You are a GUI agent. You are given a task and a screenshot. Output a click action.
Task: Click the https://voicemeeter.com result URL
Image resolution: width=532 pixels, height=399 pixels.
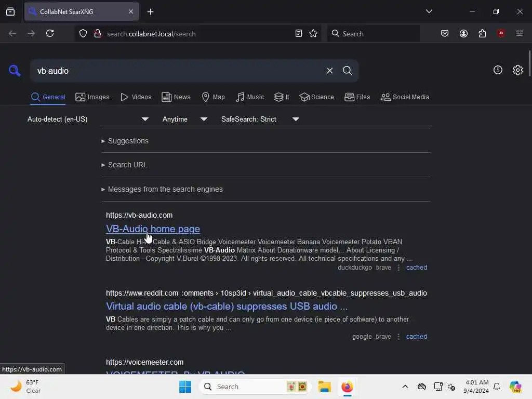(144, 362)
